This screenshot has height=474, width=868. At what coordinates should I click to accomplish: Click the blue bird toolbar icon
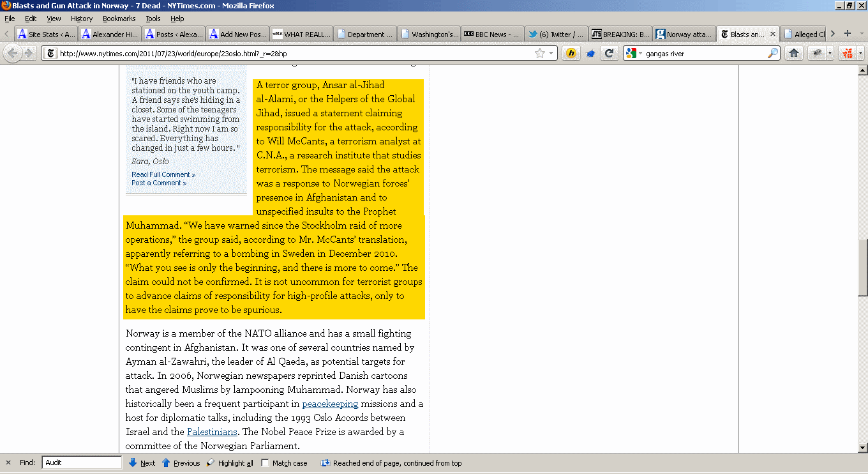coord(590,53)
